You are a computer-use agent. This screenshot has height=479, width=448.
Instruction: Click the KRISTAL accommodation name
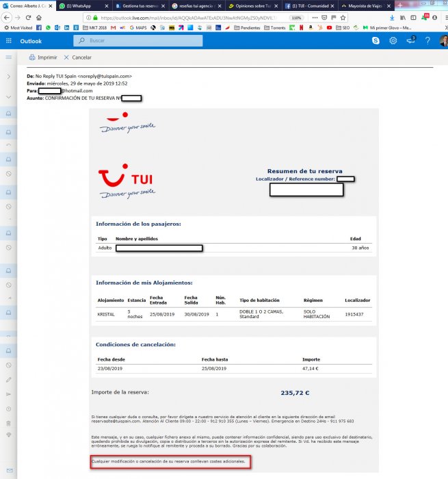(x=106, y=314)
